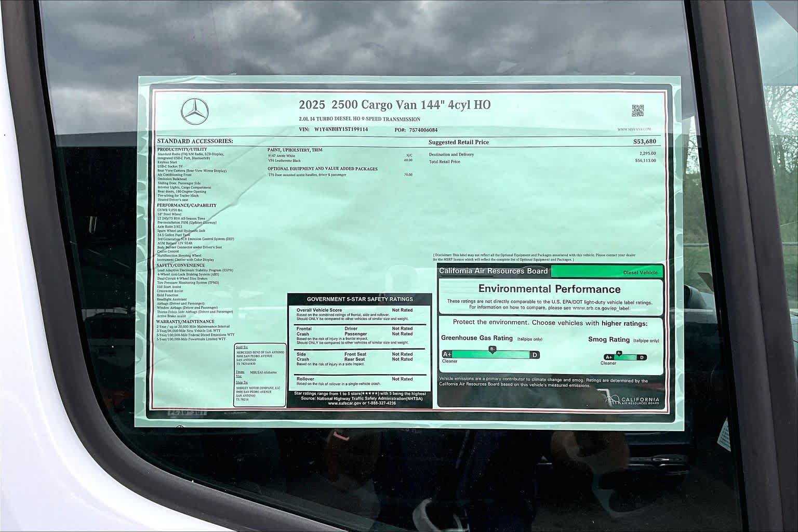Click the PRODUCTIVITY/UTILITY section heading
The height and width of the screenshot is (532, 798).
[182, 149]
